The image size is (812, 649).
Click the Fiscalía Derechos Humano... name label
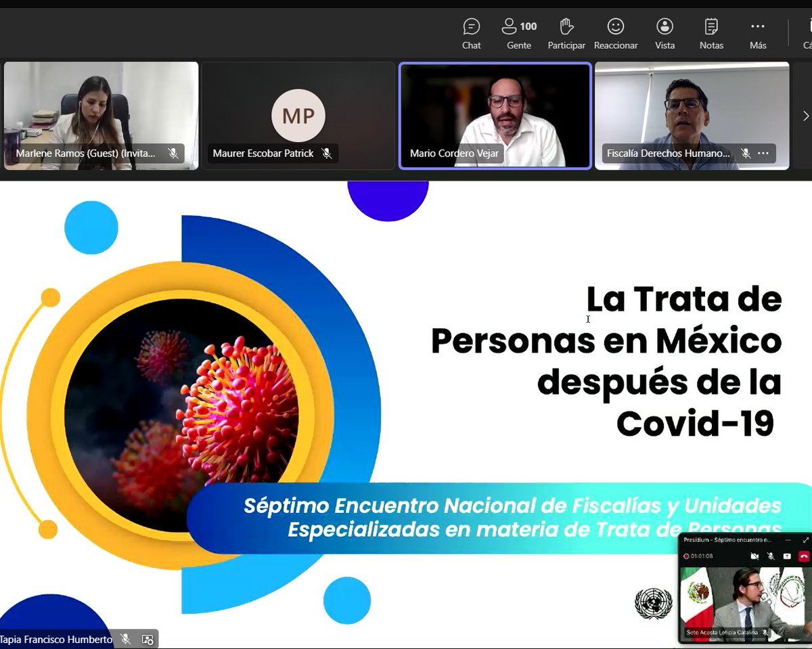coord(668,154)
